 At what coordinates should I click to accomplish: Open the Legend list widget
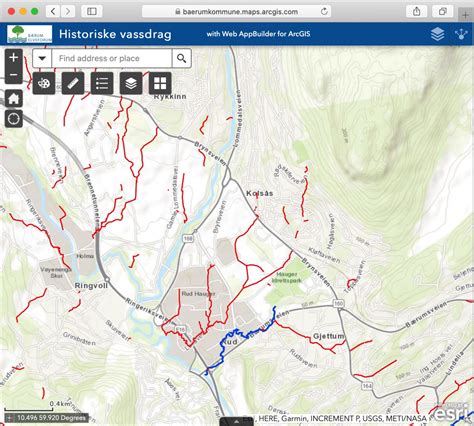tap(102, 83)
